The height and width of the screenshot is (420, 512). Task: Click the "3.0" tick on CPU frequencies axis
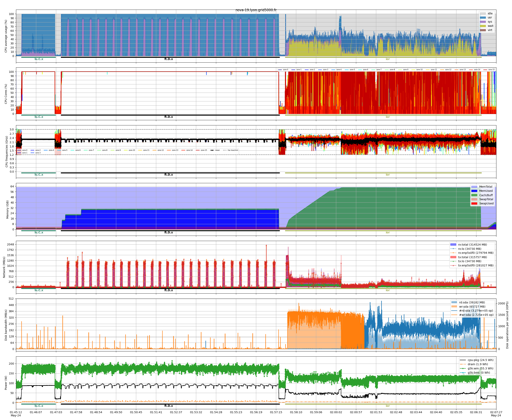pos(12,130)
